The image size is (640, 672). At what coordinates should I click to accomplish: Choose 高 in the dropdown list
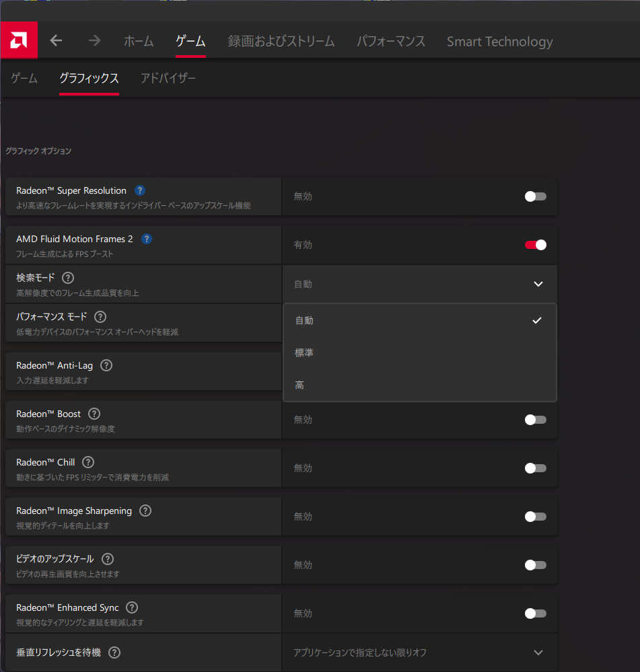(x=420, y=385)
